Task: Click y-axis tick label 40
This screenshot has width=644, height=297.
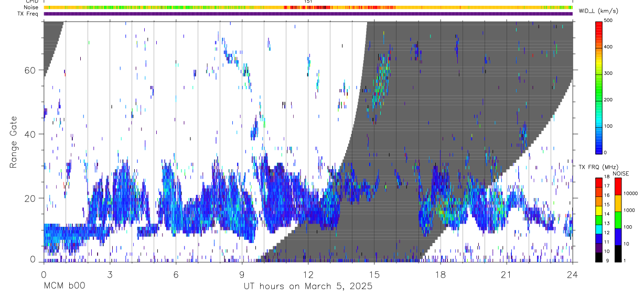Action: (x=30, y=134)
